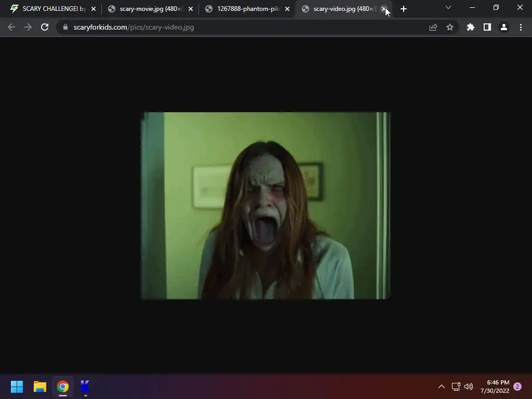Close the SCARY CHALLENGE! tab
Image resolution: width=532 pixels, height=399 pixels.
tap(94, 9)
